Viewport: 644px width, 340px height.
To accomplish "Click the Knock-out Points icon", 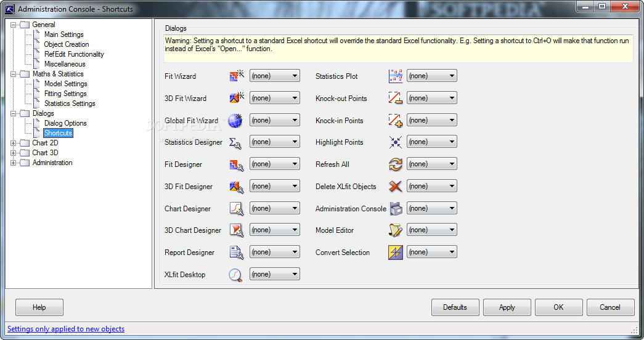I will [396, 98].
